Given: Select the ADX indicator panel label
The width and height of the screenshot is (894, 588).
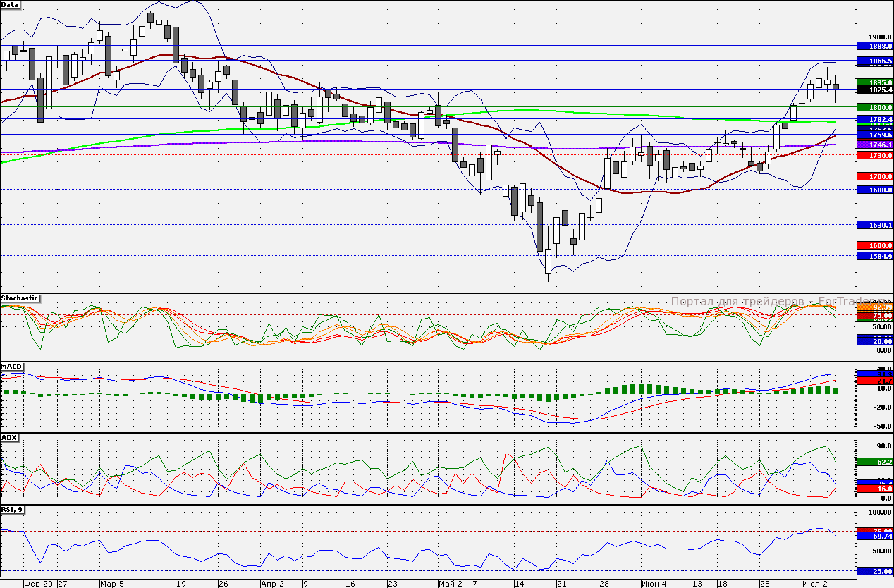Looking at the screenshot, I should pyautogui.click(x=10, y=438).
